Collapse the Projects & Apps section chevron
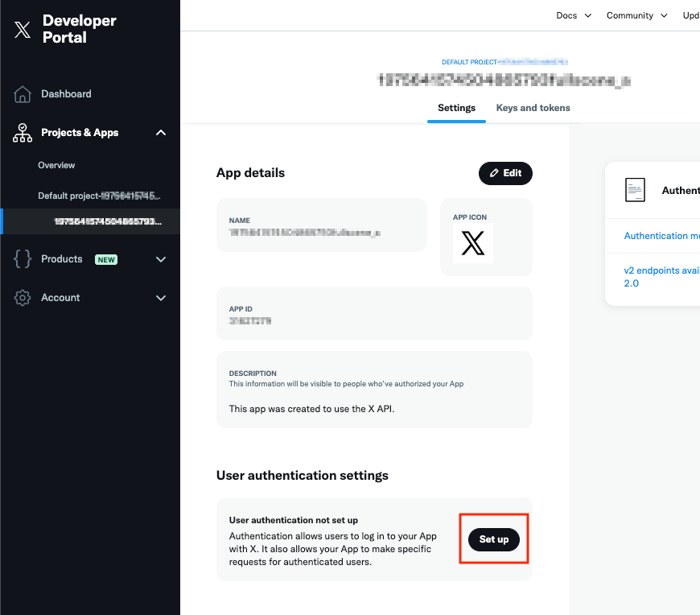This screenshot has height=615, width=700. coord(161,133)
